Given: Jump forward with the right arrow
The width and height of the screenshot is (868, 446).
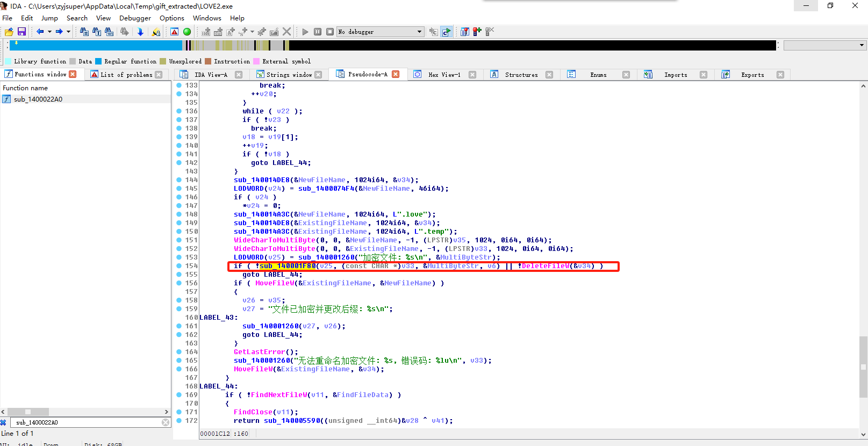Looking at the screenshot, I should 59,32.
